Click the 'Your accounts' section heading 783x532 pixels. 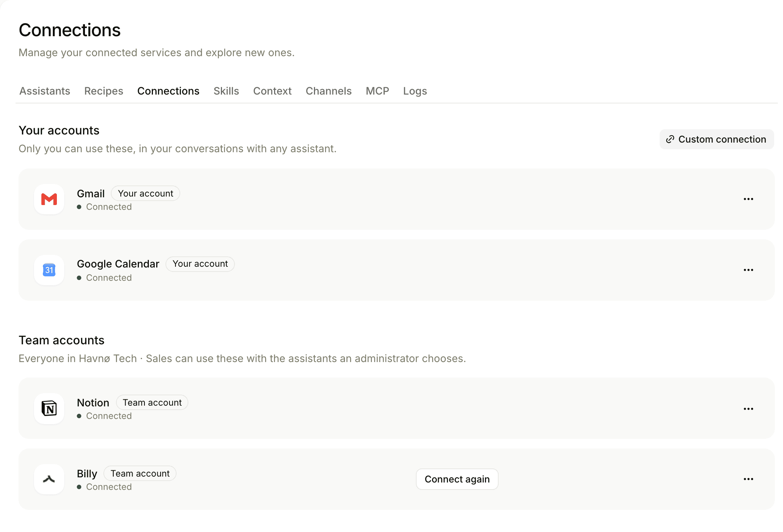[x=59, y=130]
